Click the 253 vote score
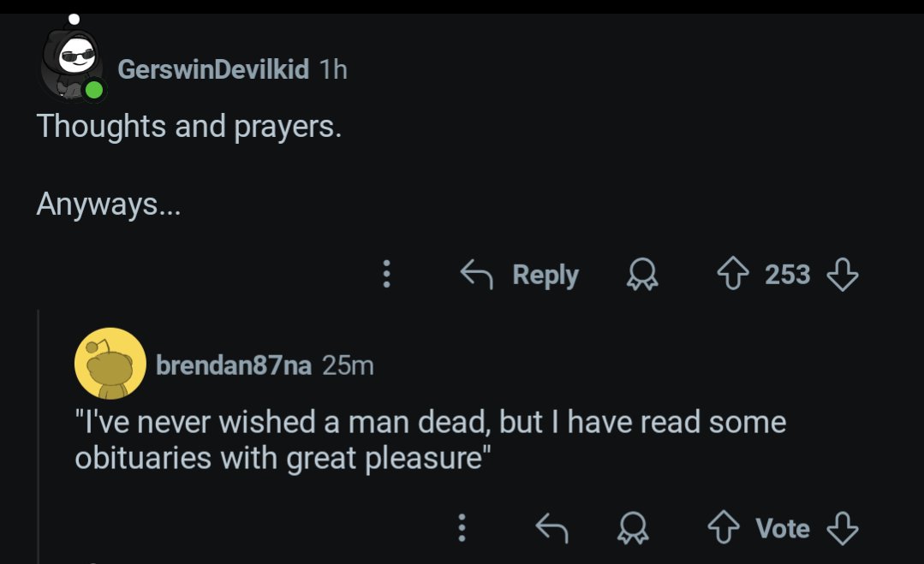Viewport: 924px width, 564px height. coord(787,275)
